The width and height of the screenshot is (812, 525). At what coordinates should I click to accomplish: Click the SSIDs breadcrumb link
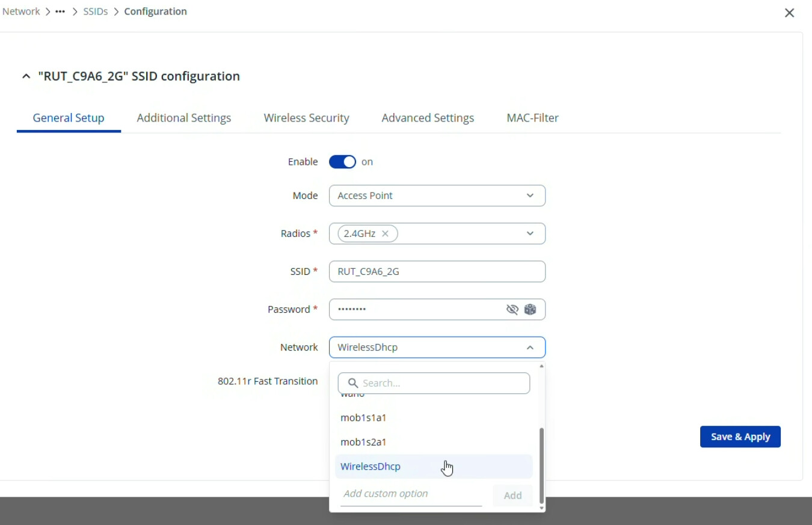coord(95,11)
